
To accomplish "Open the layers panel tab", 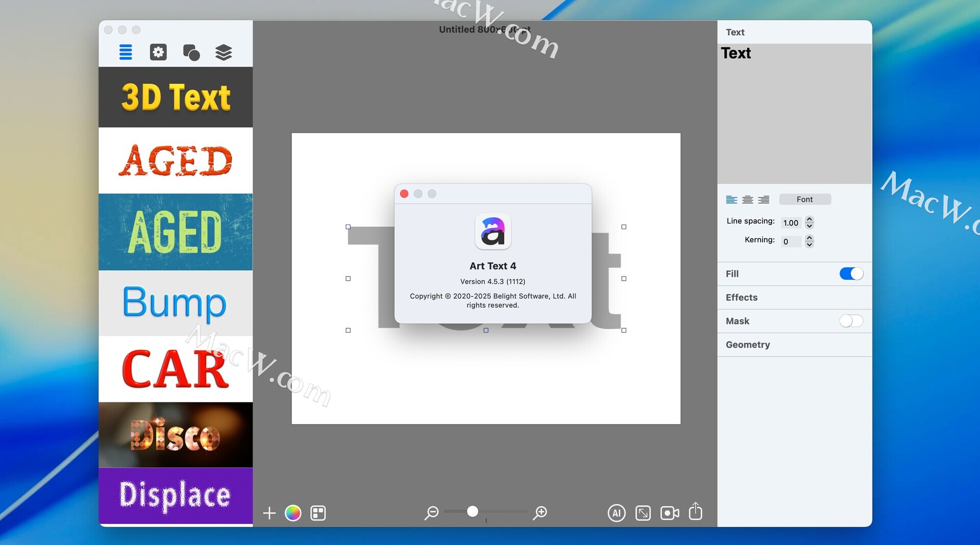I will click(x=224, y=52).
